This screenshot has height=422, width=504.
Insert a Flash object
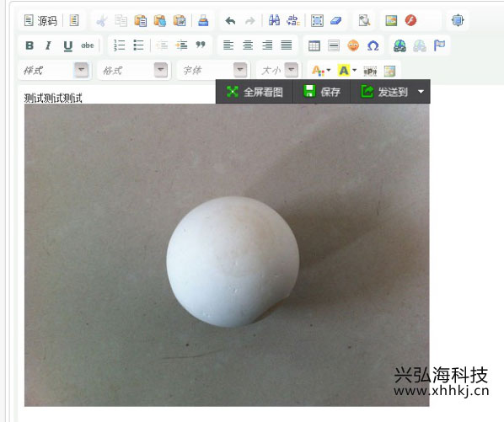click(x=410, y=20)
